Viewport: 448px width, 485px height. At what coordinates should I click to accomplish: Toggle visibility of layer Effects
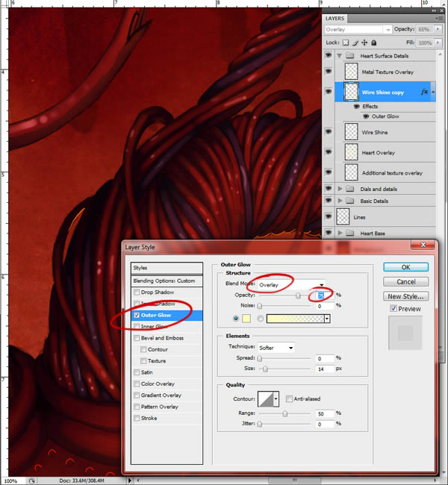(x=357, y=107)
